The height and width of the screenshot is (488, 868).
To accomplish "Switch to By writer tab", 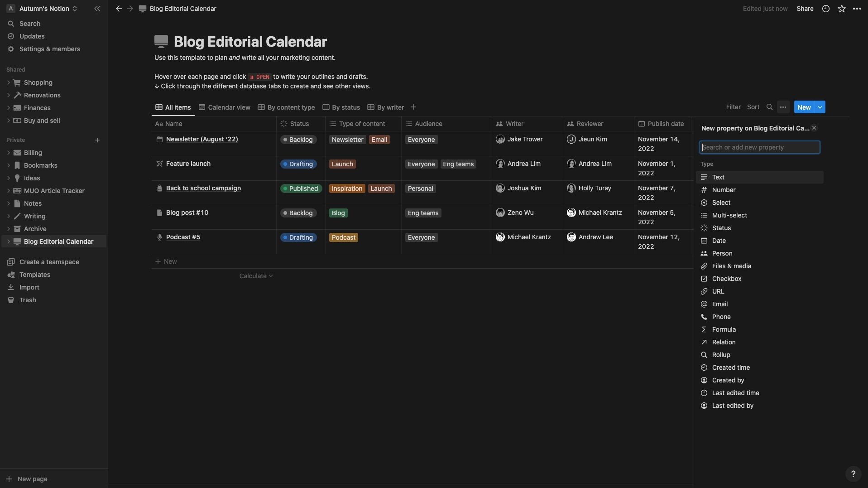I will (x=386, y=107).
